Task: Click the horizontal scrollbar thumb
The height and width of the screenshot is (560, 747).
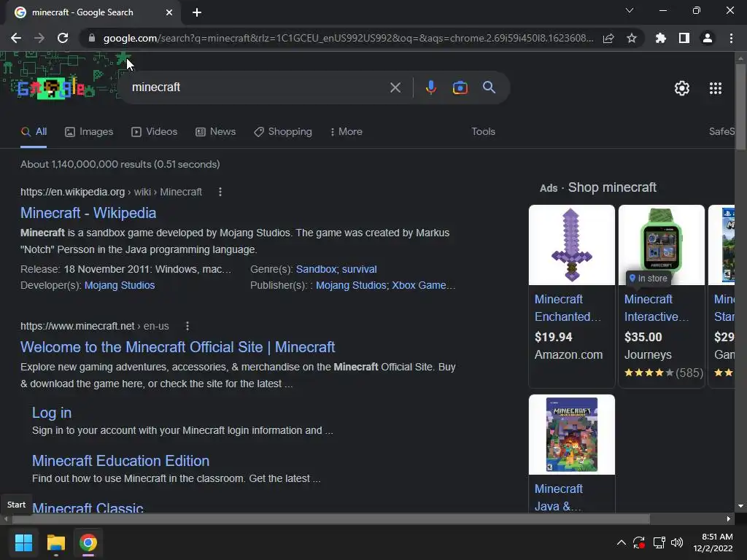Action: 330,518
